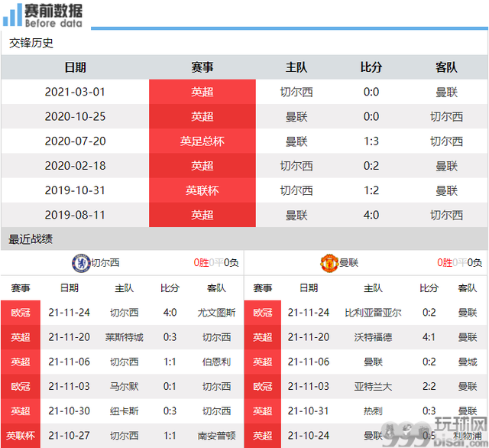Click the date 2021-03-01
The image size is (489, 448).
pyautogui.click(x=75, y=92)
